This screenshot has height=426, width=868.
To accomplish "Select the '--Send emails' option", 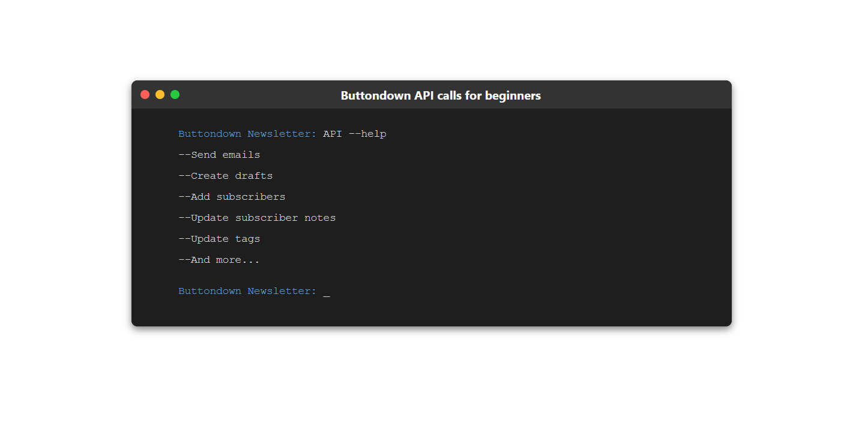I will [x=219, y=155].
